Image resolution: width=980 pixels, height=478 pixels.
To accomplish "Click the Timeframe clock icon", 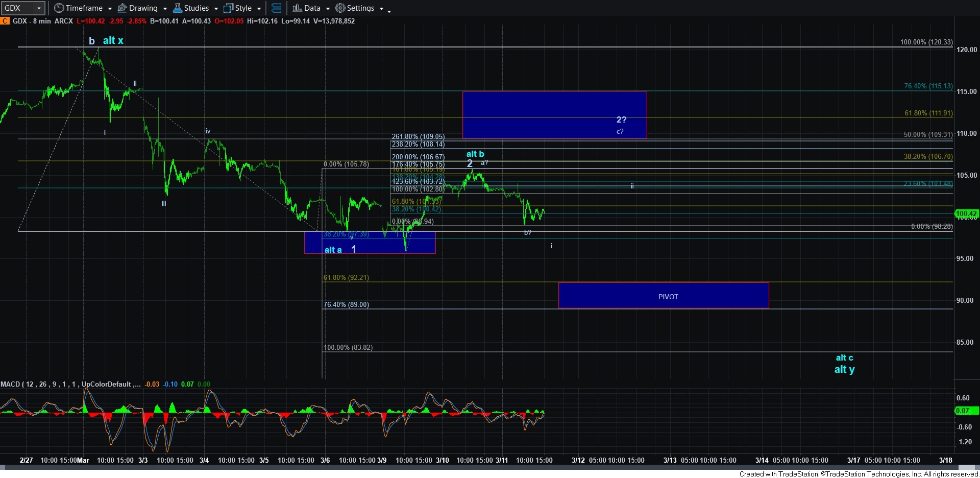I will [x=59, y=8].
